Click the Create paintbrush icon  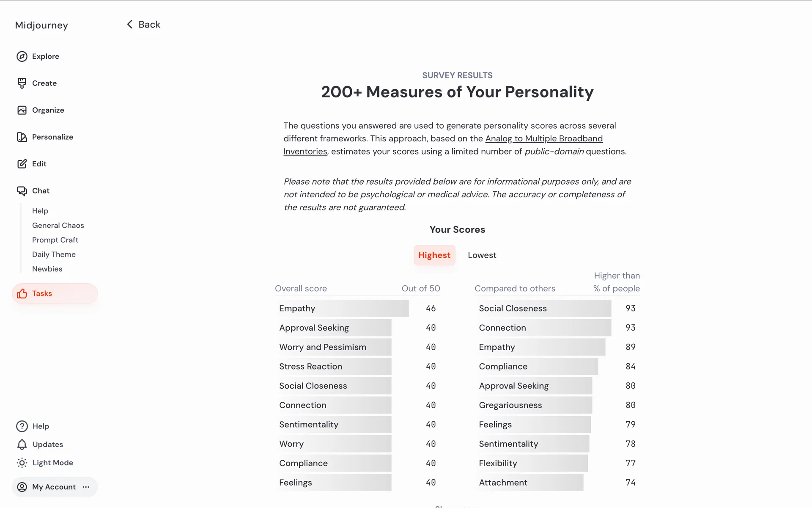point(22,83)
